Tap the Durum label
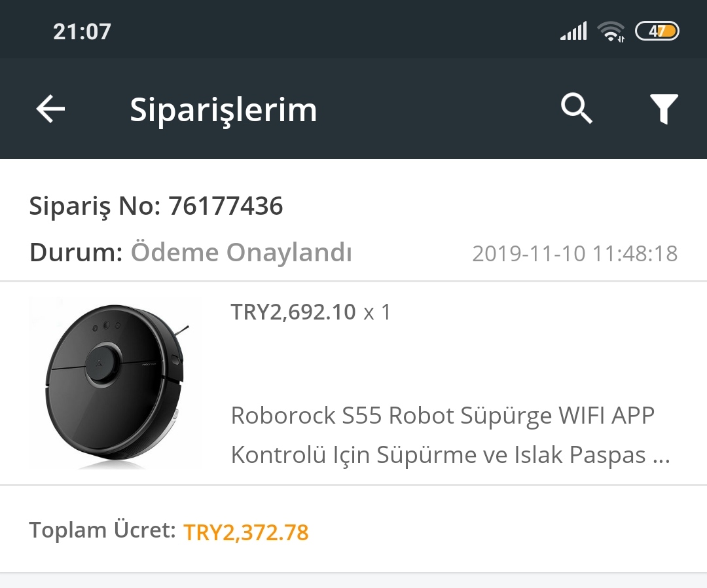 [76, 252]
